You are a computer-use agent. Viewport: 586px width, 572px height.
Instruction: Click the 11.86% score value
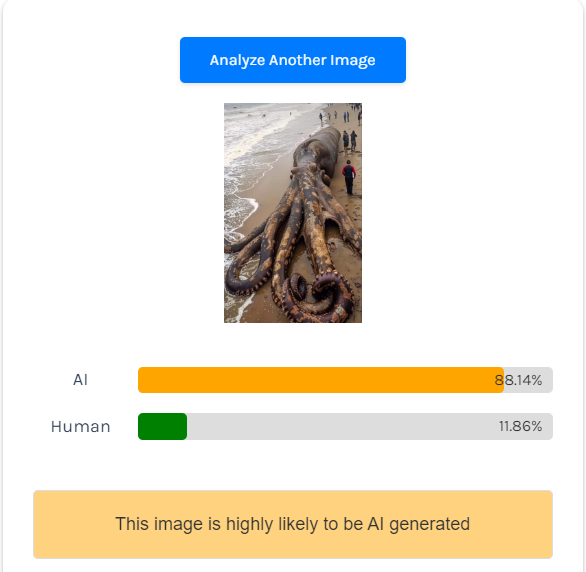(x=520, y=426)
